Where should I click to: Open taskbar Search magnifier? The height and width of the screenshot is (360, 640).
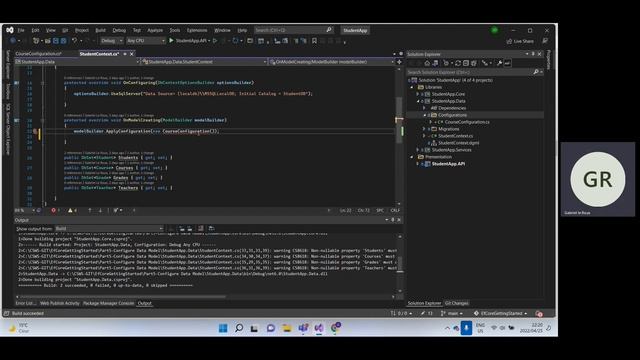click(x=239, y=328)
